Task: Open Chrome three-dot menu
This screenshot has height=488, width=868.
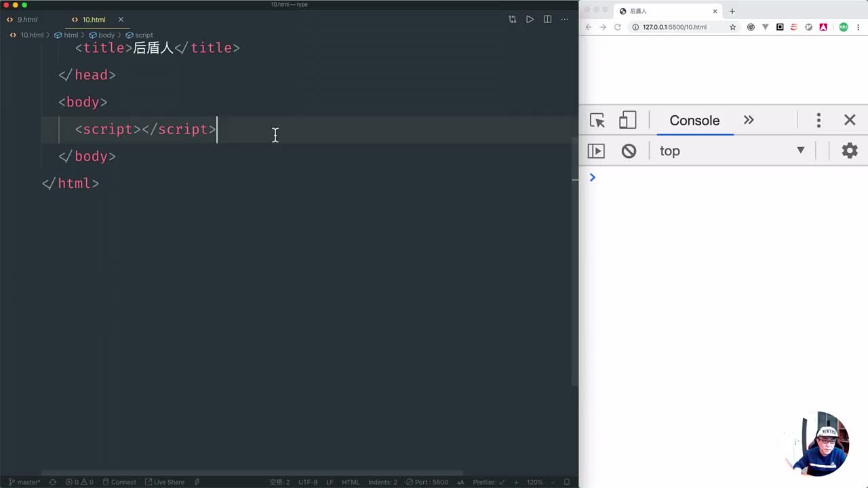Action: pyautogui.click(x=859, y=27)
